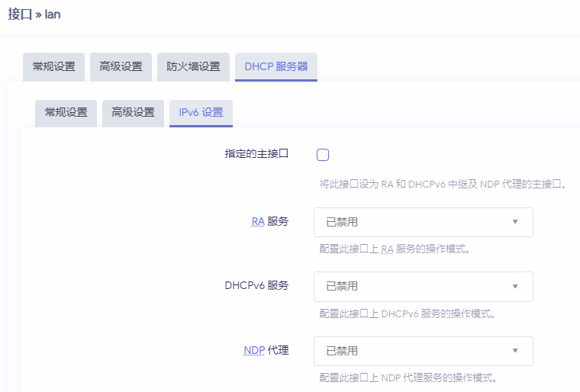Open the NDP 代理 mode dropdown
Image resolution: width=580 pixels, height=392 pixels.
423,351
